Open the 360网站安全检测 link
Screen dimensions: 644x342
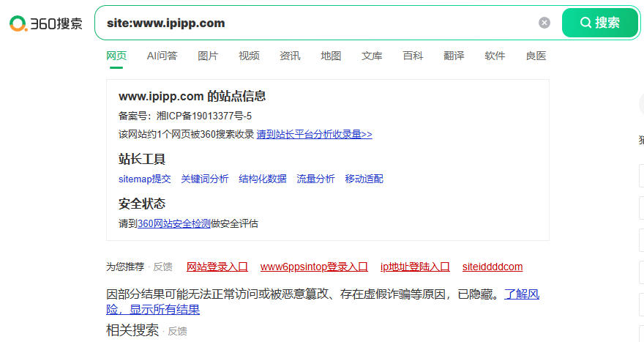[x=173, y=223]
